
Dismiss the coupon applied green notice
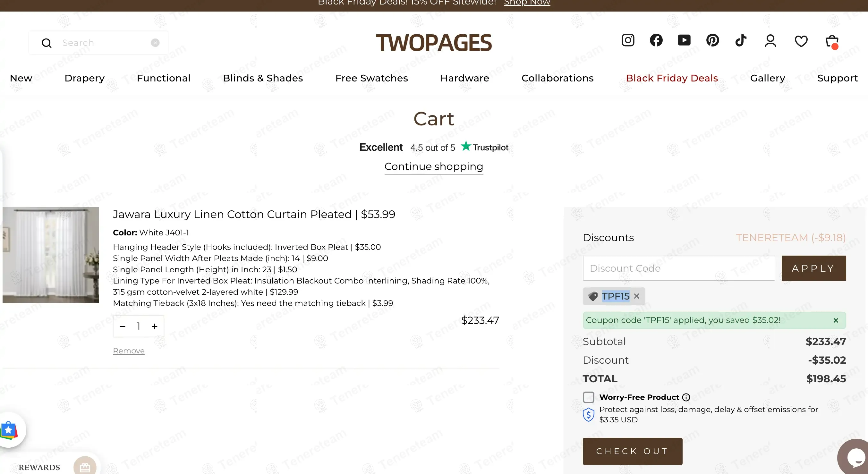click(x=836, y=320)
